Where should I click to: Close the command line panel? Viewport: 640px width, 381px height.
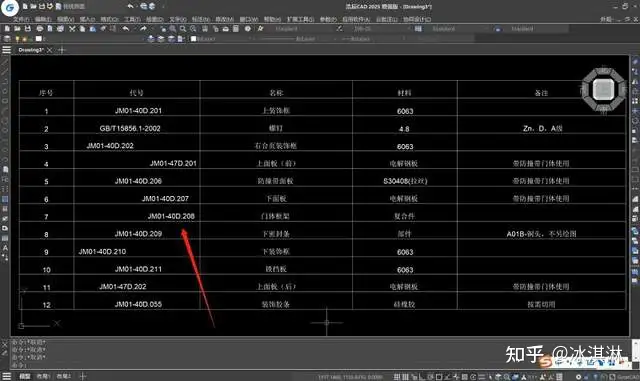point(5,345)
